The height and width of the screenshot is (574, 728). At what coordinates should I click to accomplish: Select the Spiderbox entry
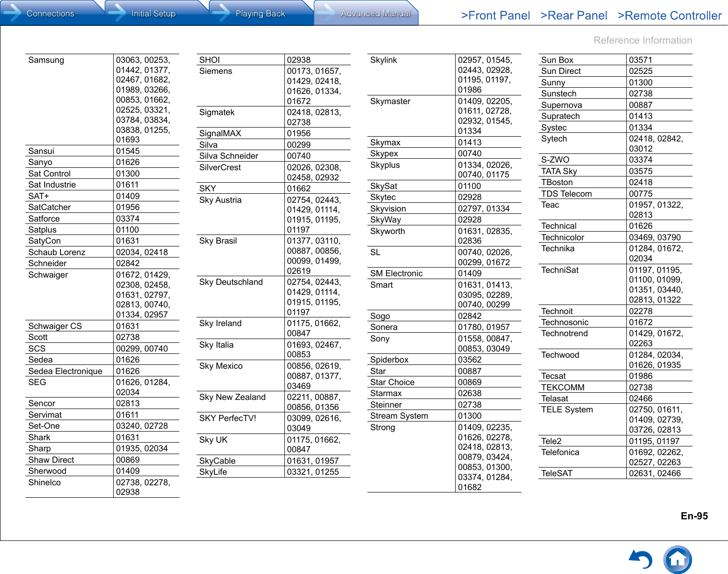click(389, 360)
